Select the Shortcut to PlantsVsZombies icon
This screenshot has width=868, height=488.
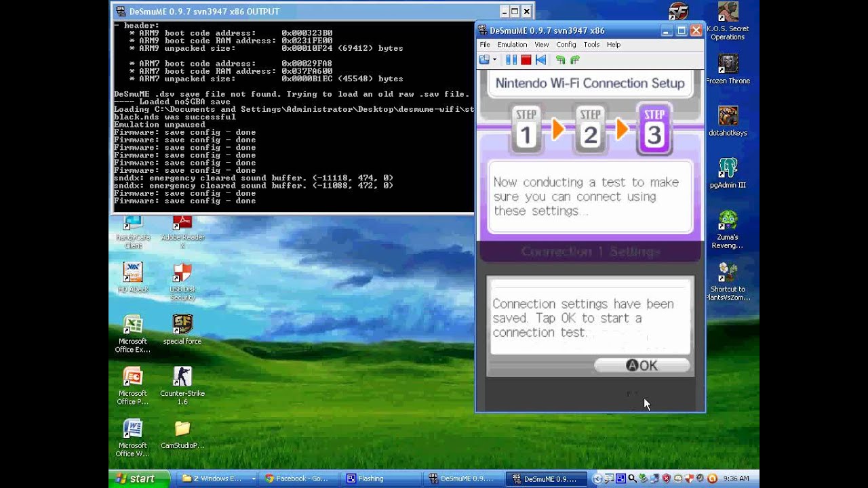click(x=728, y=281)
